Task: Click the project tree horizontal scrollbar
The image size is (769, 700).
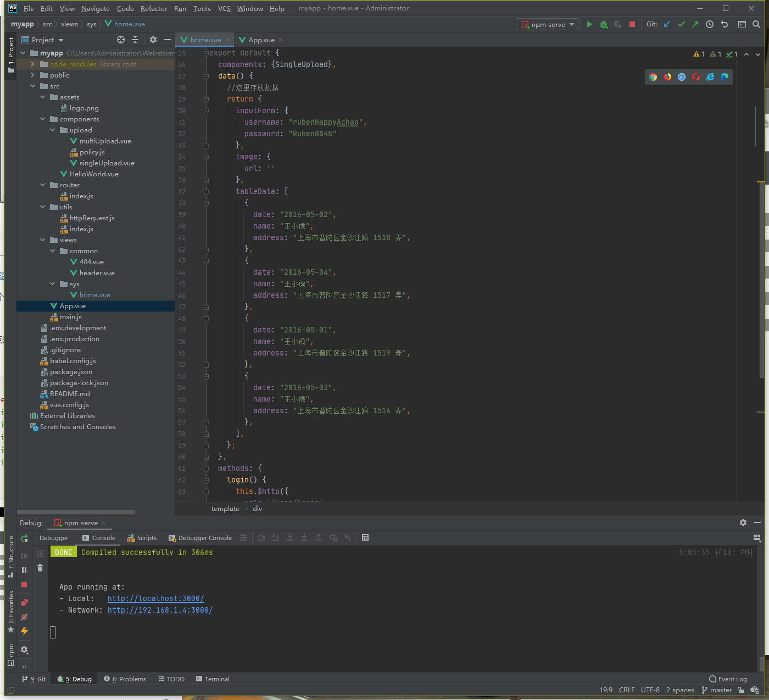Action: tap(76, 512)
